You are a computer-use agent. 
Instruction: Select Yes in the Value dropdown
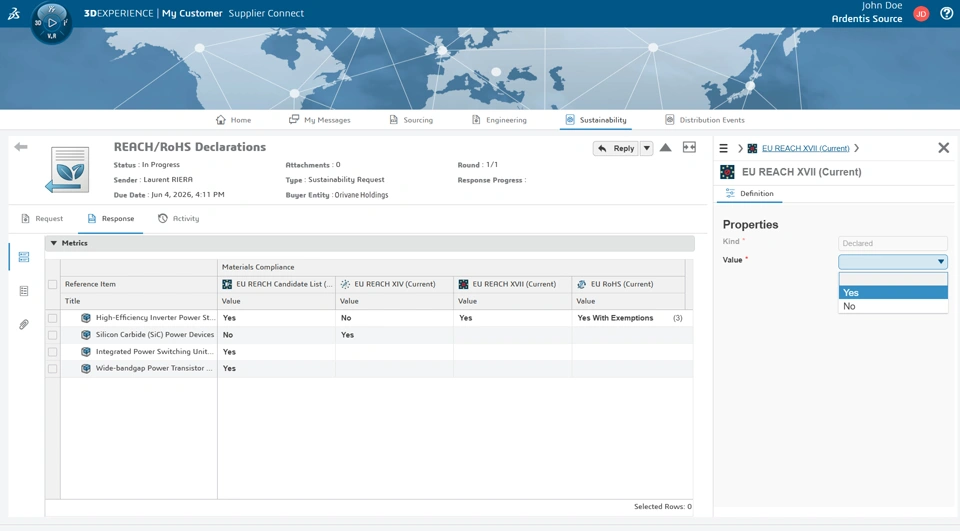893,293
